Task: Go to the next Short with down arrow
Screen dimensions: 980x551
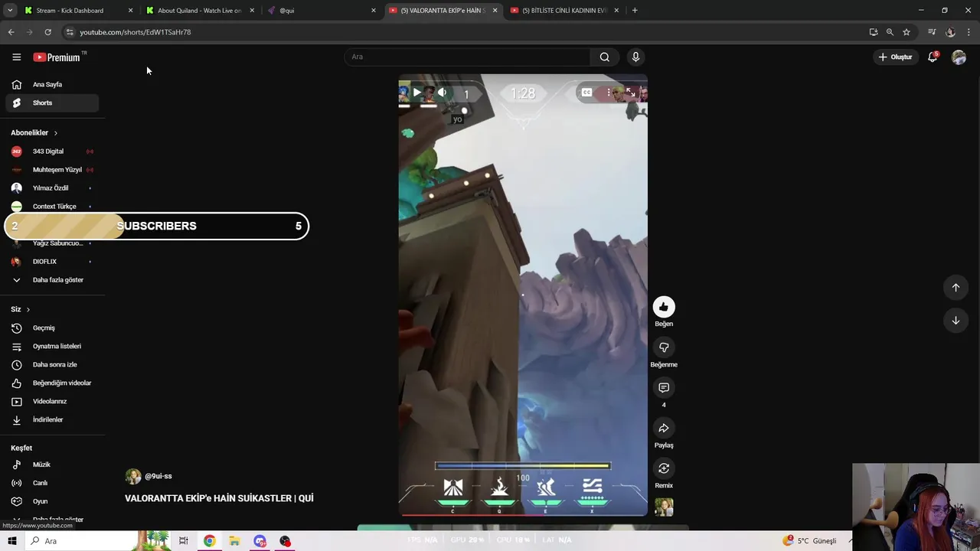Action: tap(955, 321)
